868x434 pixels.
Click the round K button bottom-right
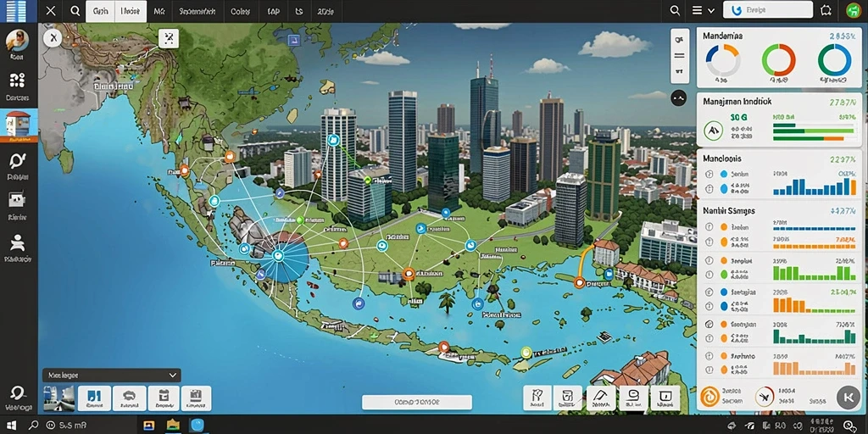click(x=848, y=397)
